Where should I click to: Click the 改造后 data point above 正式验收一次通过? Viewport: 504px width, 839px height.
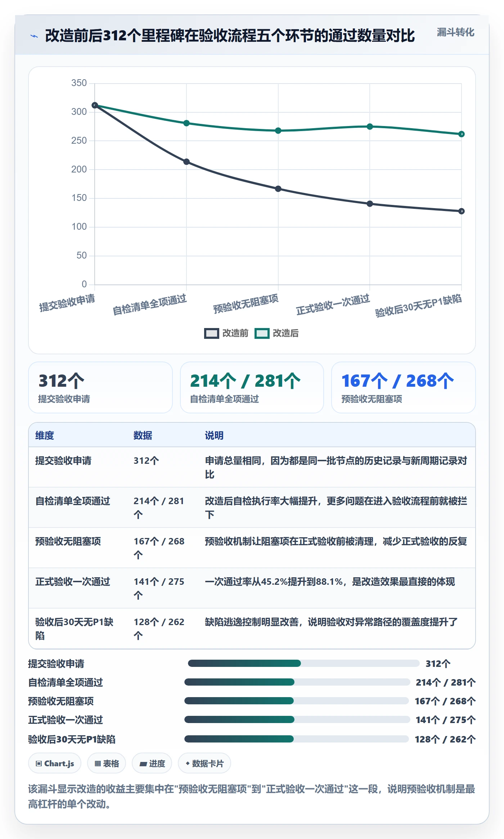click(x=370, y=127)
